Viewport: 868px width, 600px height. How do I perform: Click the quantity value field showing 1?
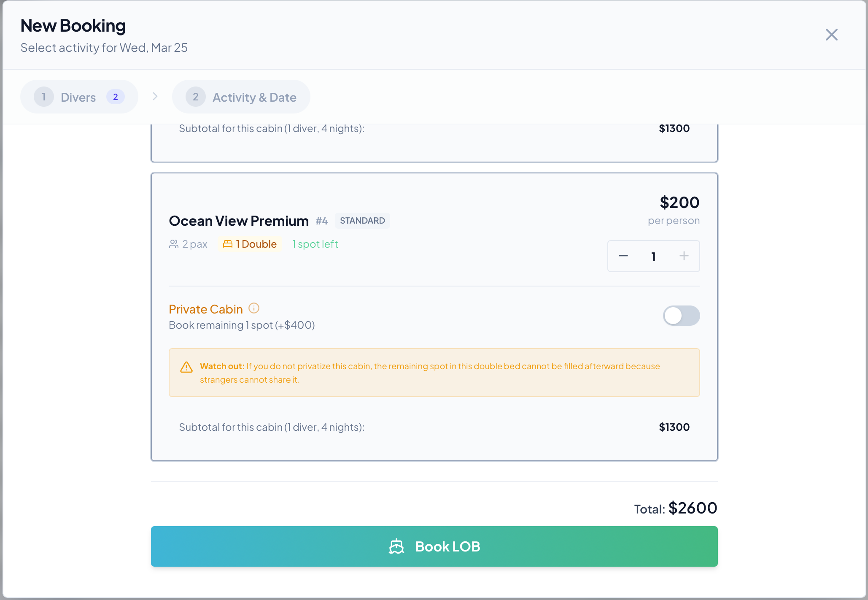(653, 257)
